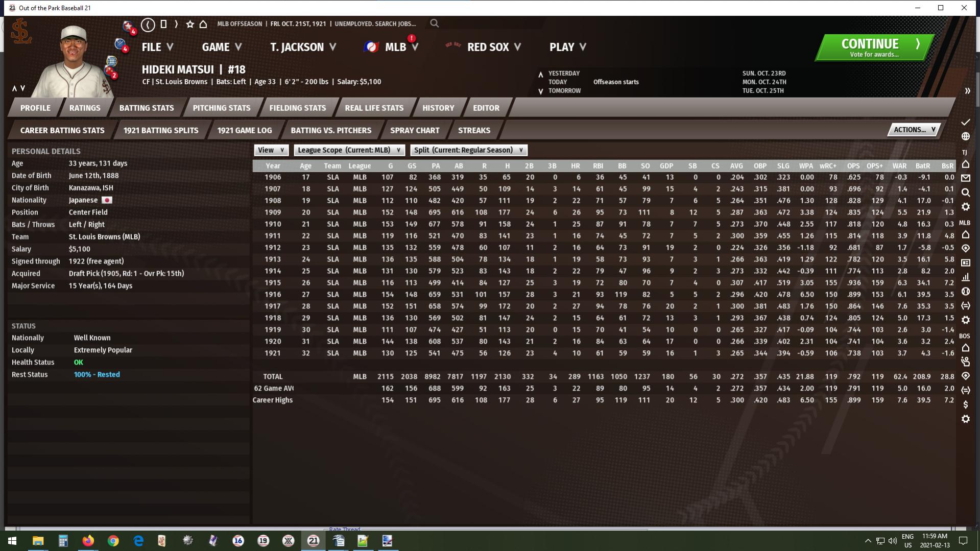Click the checkmark icon in the right sidebar

965,122
